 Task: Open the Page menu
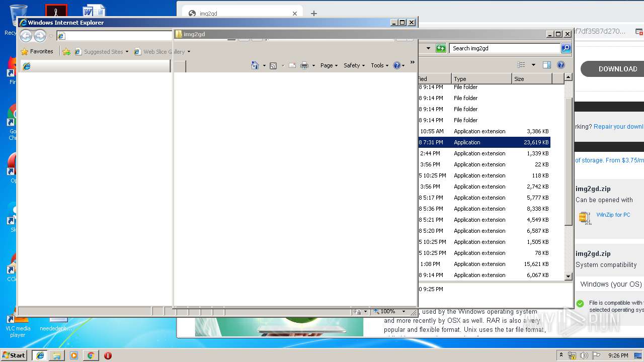coord(329,65)
